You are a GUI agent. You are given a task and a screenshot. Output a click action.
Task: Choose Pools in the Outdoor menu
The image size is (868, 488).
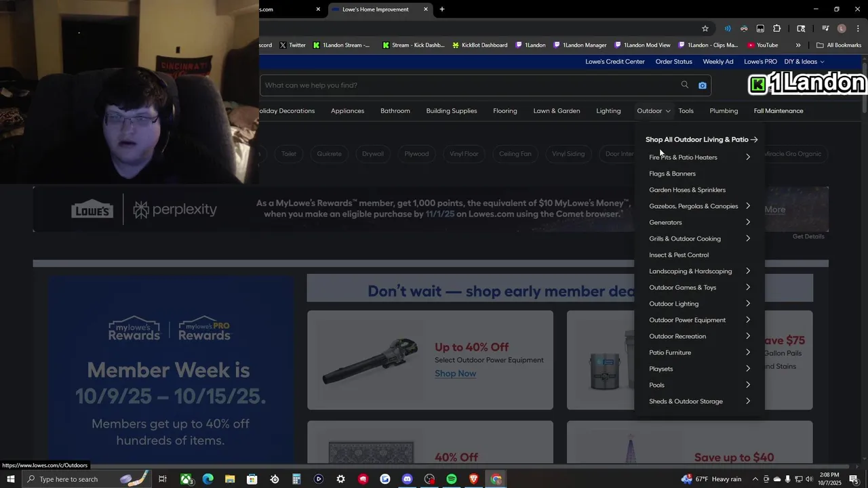tap(656, 385)
